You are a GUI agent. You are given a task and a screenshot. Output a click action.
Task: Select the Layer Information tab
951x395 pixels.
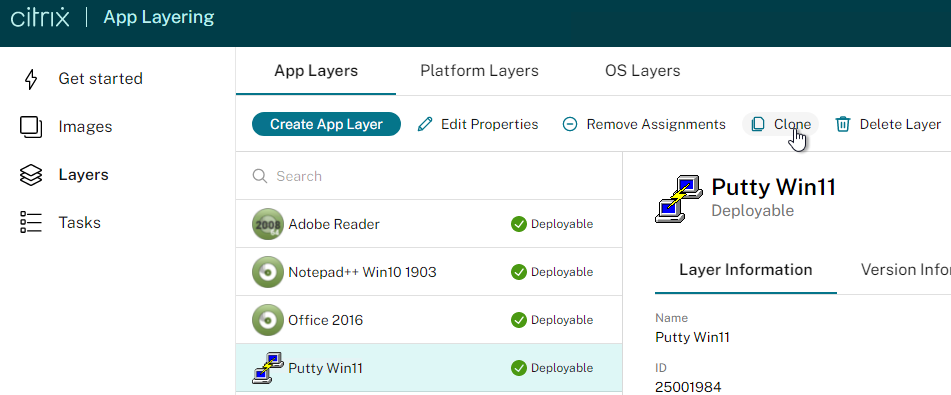pyautogui.click(x=745, y=269)
